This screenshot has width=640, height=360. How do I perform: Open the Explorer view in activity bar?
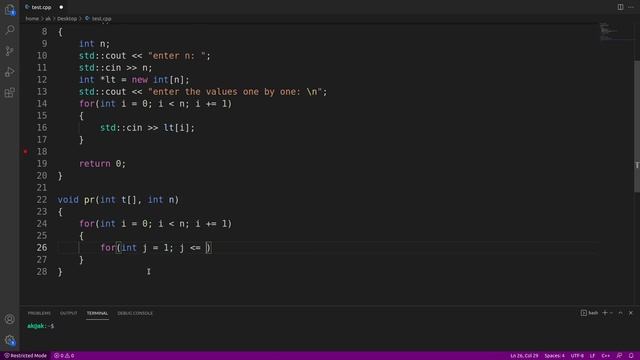coord(10,10)
